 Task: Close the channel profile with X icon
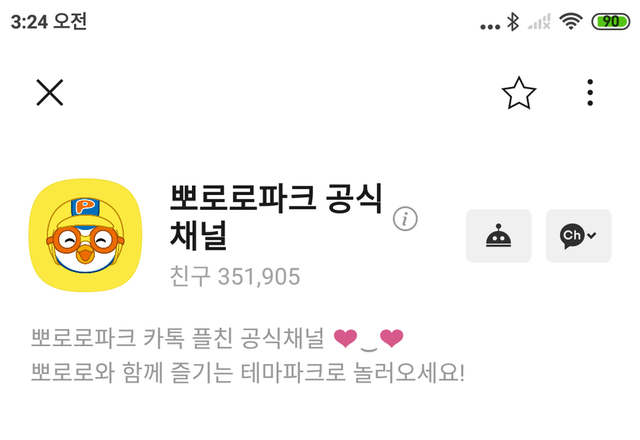click(x=50, y=93)
